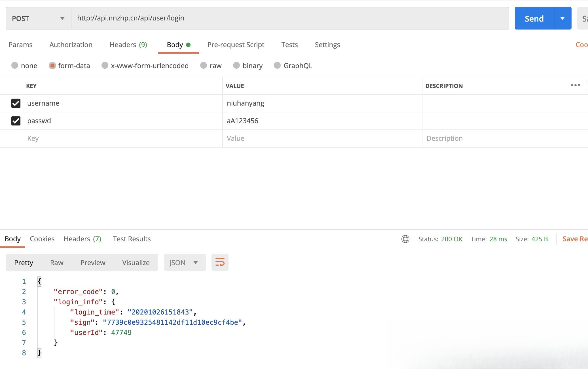Click the 28 ms response time
588x369 pixels.
coord(498,239)
